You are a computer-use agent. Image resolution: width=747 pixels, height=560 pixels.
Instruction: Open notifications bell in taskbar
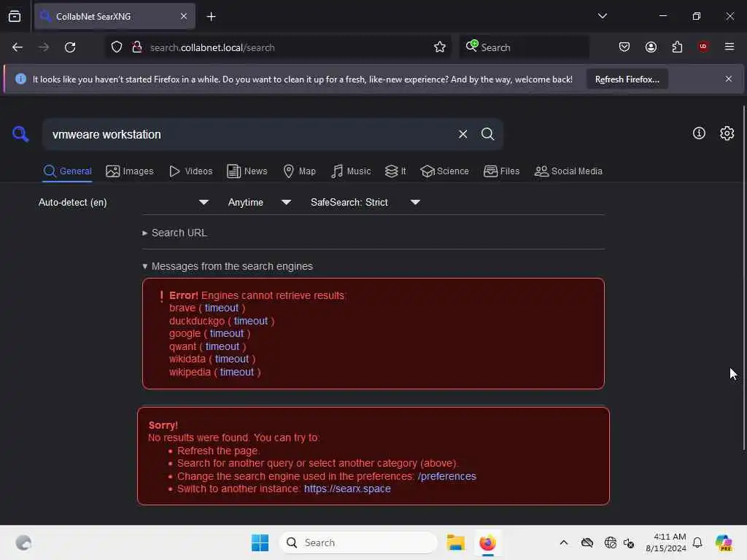click(x=697, y=542)
